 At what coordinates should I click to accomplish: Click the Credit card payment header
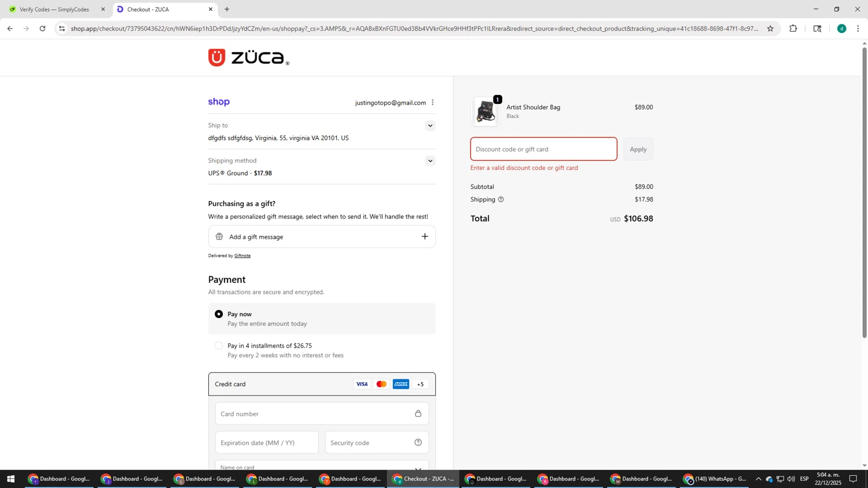(322, 384)
